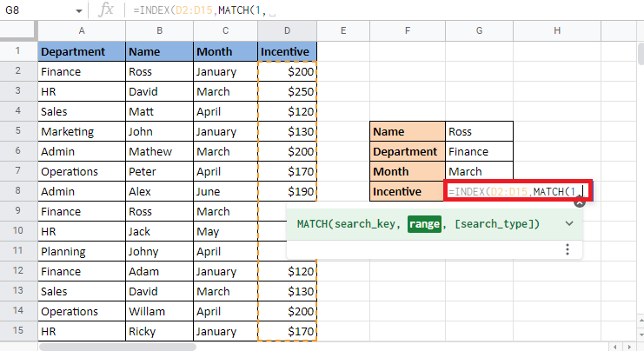Image resolution: width=644 pixels, height=351 pixels.
Task: Click the fx function icon
Action: [x=107, y=10]
